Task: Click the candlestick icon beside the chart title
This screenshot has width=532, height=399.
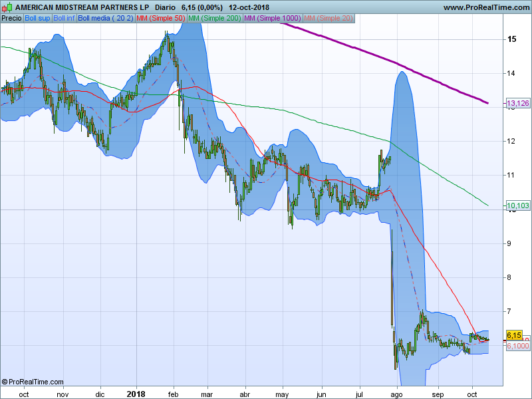Action: [x=7, y=7]
